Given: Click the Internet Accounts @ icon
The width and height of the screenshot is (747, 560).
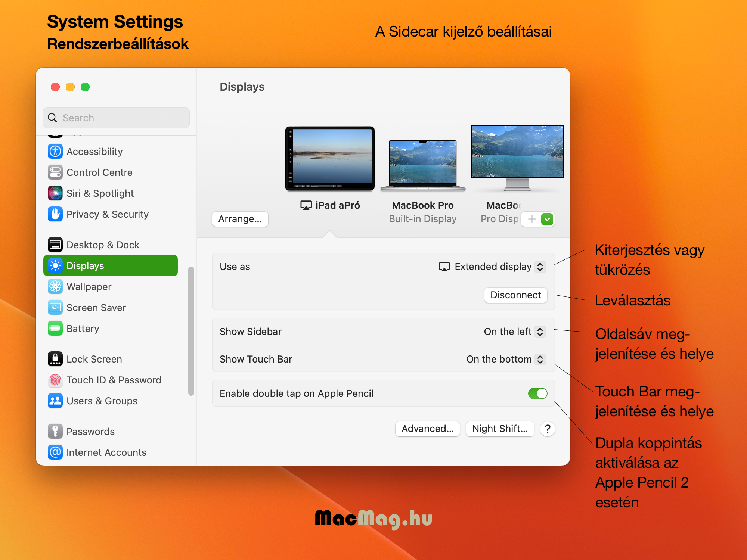Looking at the screenshot, I should [x=55, y=452].
